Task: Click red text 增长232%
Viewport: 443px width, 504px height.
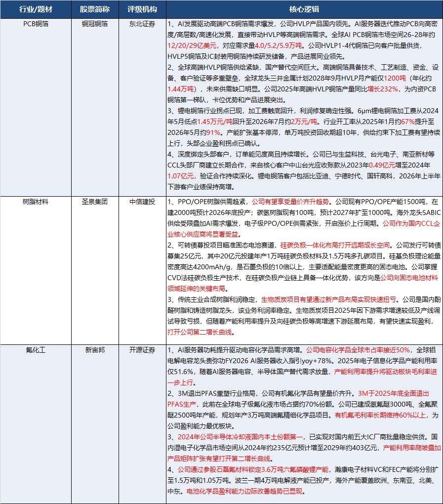Action: click(x=383, y=89)
